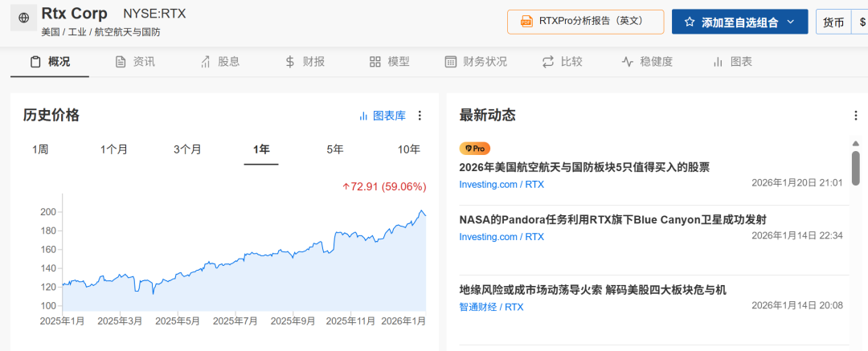868x351 pixels.
Task: Select the 10年 chart period
Action: pyautogui.click(x=408, y=149)
